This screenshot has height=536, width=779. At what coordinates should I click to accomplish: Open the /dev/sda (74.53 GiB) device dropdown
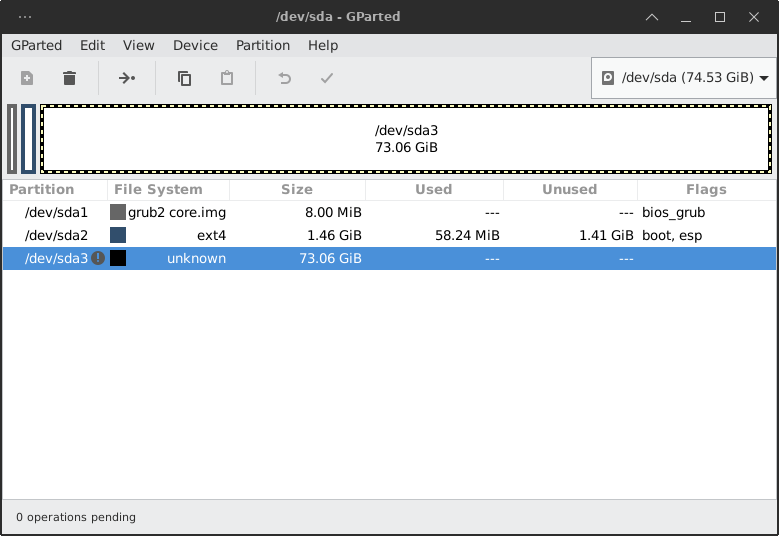coord(685,78)
